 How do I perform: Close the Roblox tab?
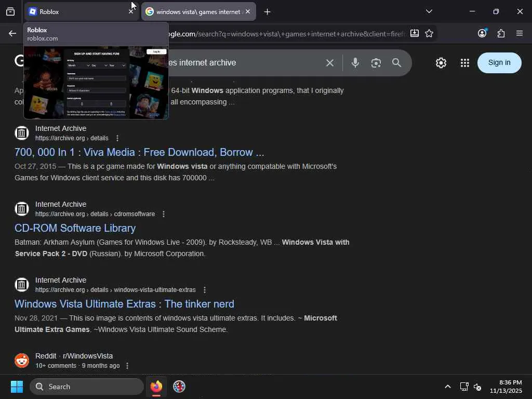tap(131, 11)
